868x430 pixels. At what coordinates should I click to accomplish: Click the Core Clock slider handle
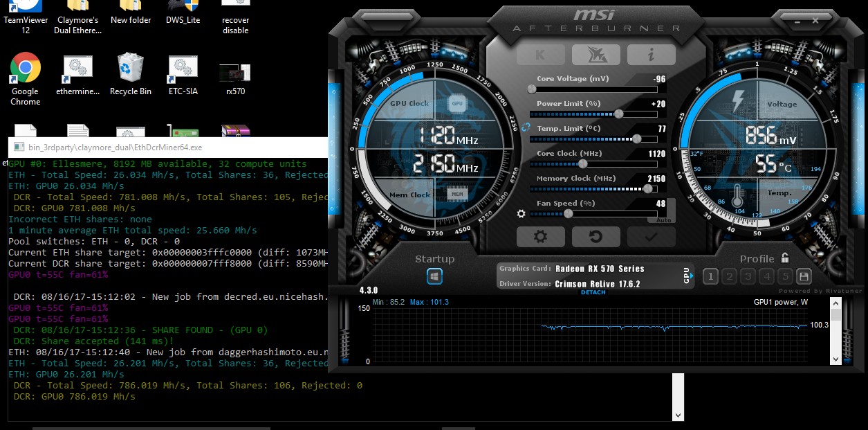(x=583, y=164)
